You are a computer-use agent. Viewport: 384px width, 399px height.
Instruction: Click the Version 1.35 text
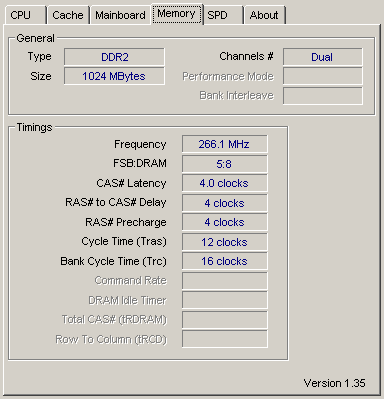coord(334,383)
